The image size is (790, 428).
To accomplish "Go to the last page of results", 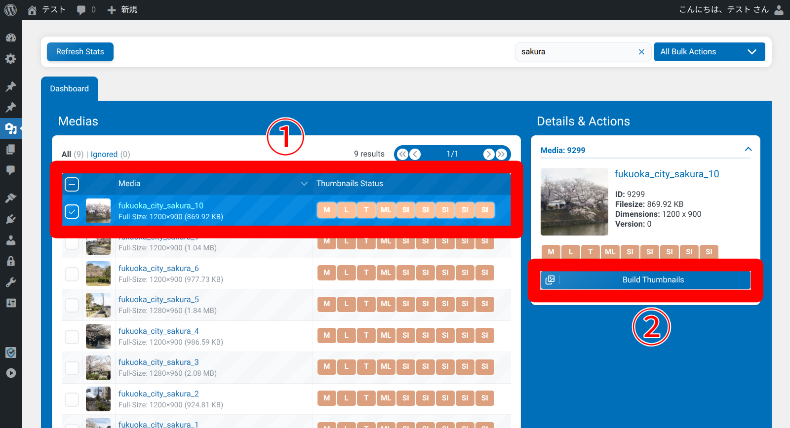I will pos(502,154).
